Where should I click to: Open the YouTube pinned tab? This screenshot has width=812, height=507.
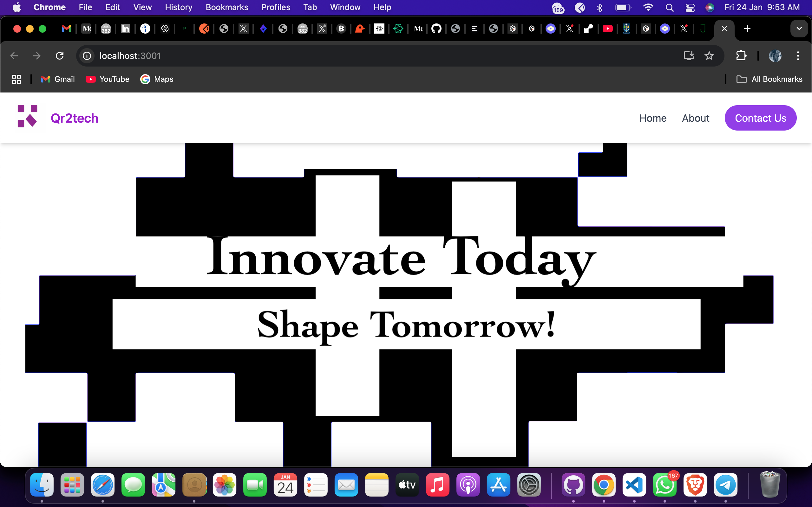pos(608,29)
